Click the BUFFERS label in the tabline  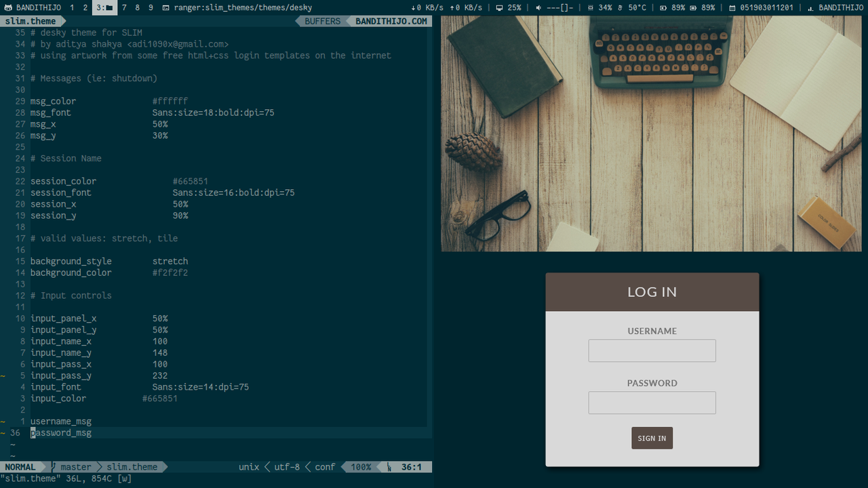pyautogui.click(x=323, y=21)
